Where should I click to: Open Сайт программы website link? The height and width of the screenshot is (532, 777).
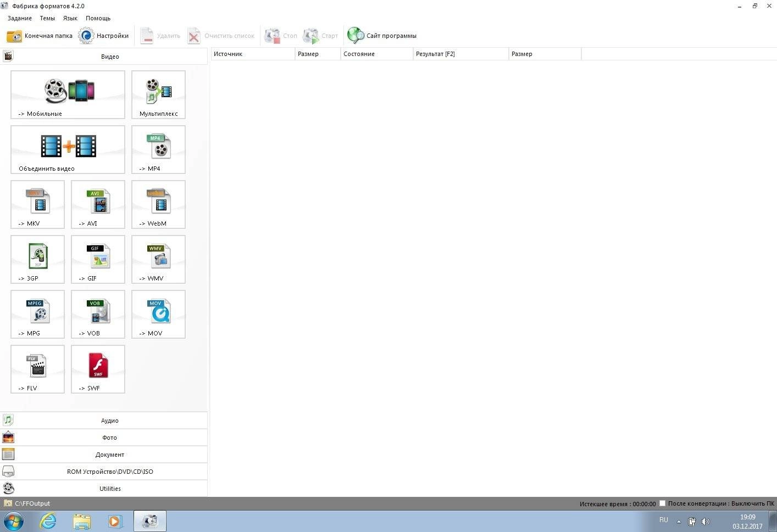coord(382,36)
